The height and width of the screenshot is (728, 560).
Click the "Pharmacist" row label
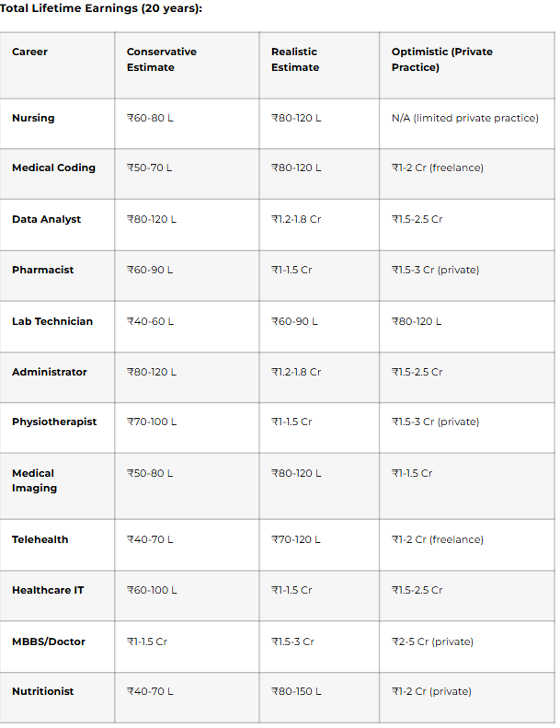coord(42,270)
